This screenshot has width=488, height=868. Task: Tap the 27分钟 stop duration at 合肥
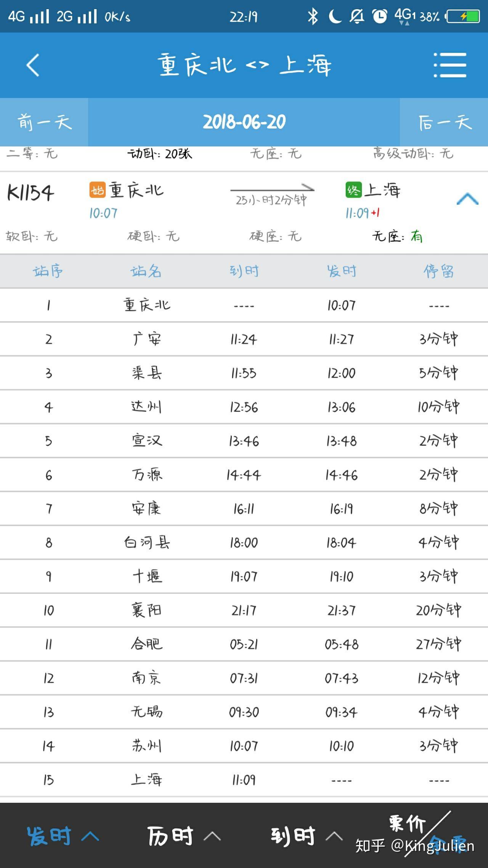click(x=438, y=644)
